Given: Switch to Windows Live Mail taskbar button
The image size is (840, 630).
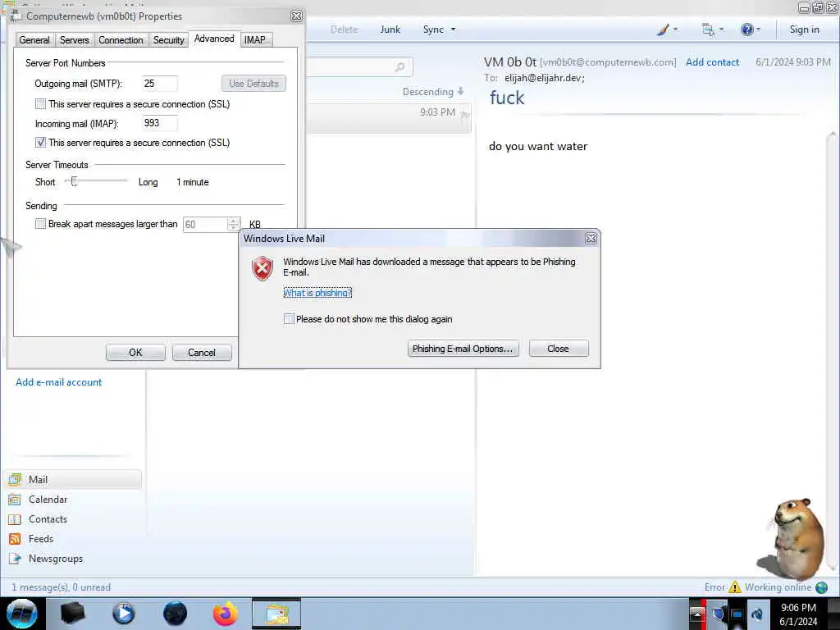Looking at the screenshot, I should [276, 614].
